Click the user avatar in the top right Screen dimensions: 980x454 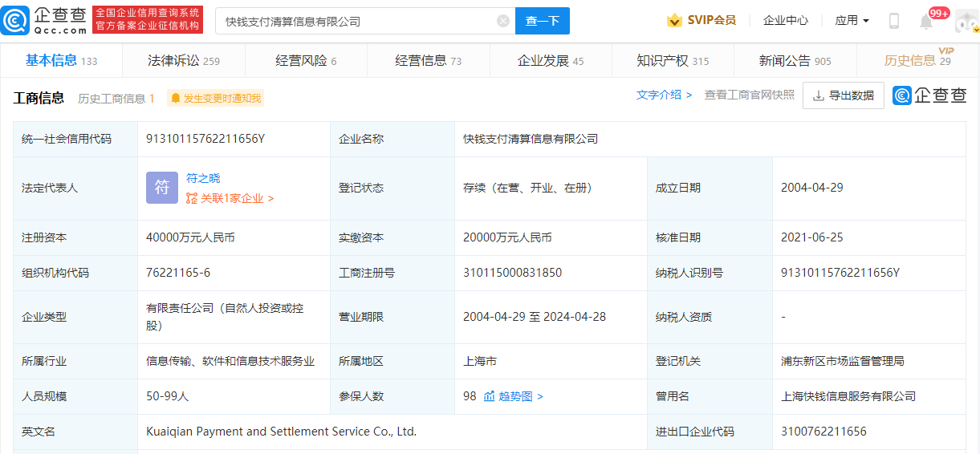coord(966,21)
